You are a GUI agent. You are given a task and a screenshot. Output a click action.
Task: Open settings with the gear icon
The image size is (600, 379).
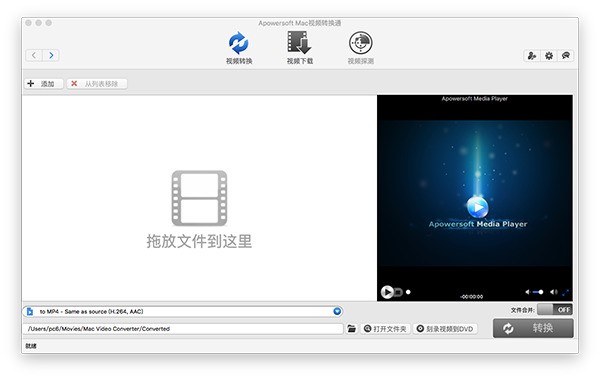click(x=549, y=56)
